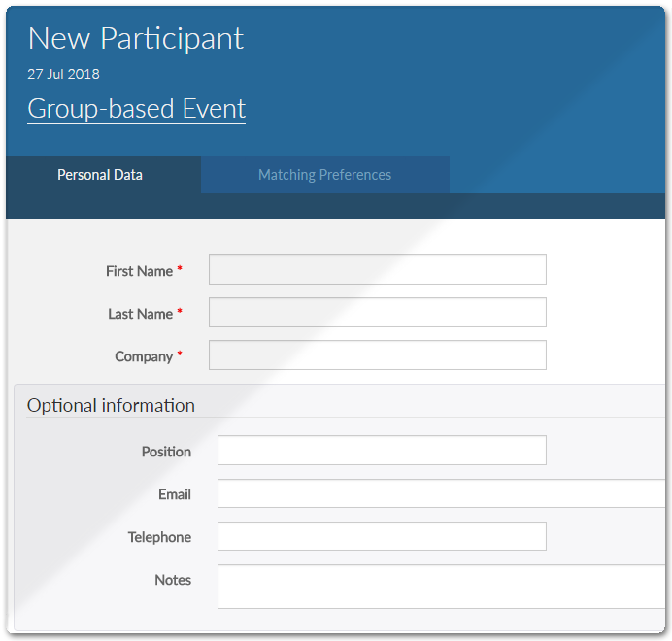
Task: Click the 27 Jul 2018 date text
Action: point(63,74)
